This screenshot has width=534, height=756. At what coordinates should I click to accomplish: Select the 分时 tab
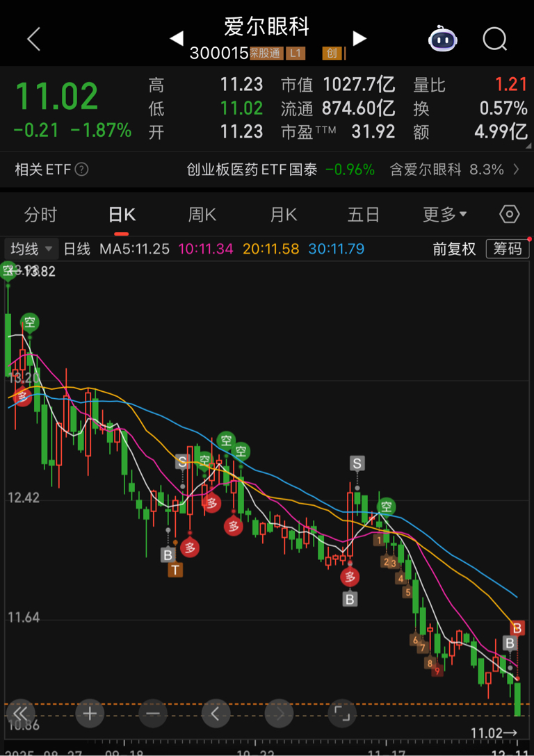(40, 215)
